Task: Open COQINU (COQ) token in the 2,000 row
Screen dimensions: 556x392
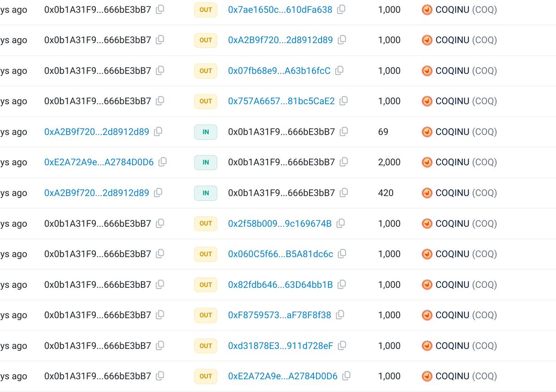Action: click(x=460, y=162)
